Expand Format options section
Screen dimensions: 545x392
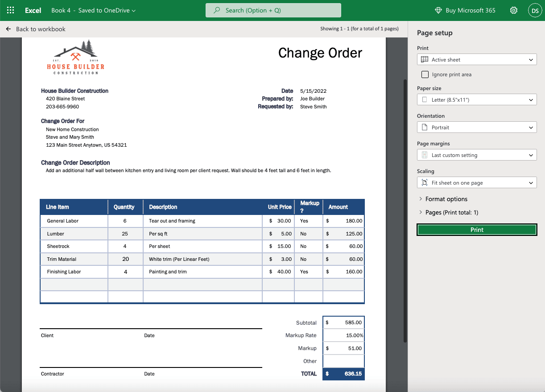[443, 199]
